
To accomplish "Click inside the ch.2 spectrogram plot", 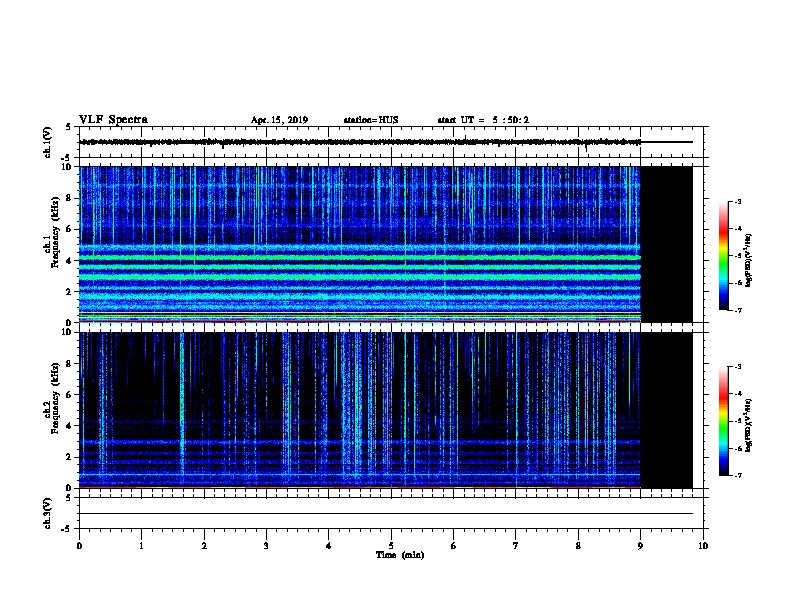I will 360,410.
